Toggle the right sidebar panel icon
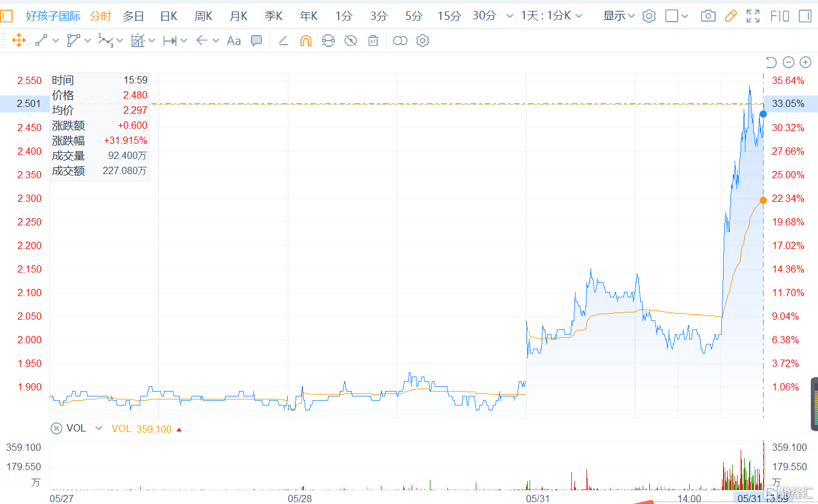The image size is (818, 504). coord(805,16)
